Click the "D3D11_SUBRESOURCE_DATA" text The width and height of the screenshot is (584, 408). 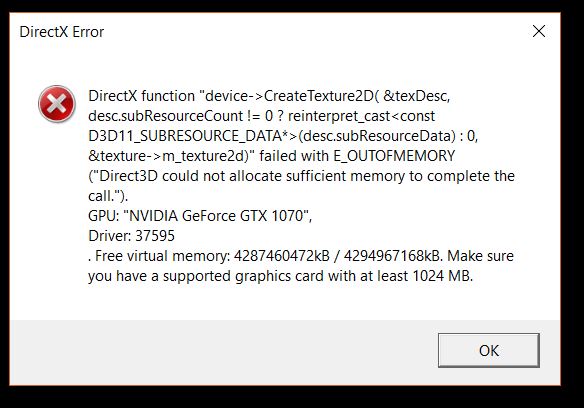(185, 136)
